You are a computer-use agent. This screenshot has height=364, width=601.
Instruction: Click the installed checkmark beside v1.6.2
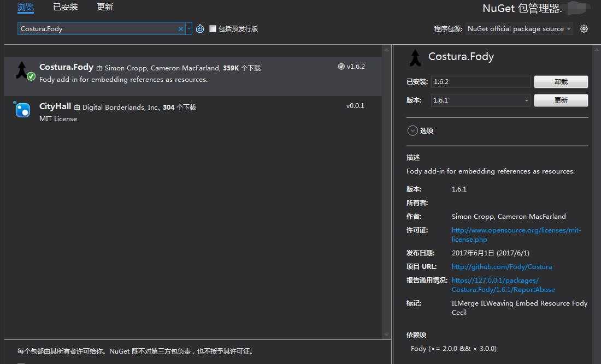click(341, 67)
